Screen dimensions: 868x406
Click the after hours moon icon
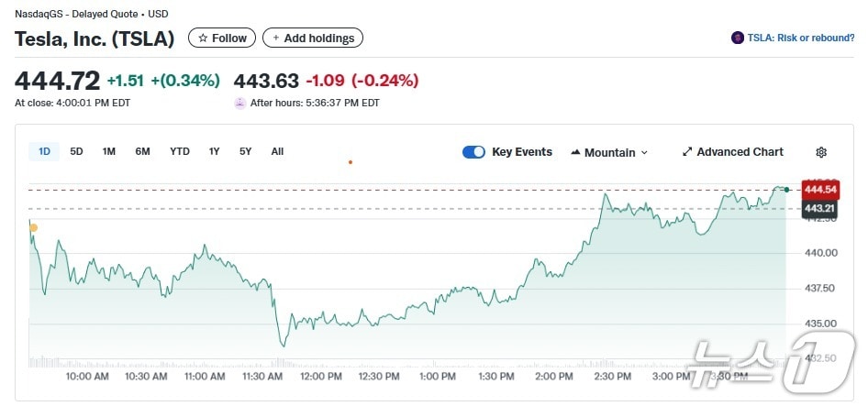(240, 103)
